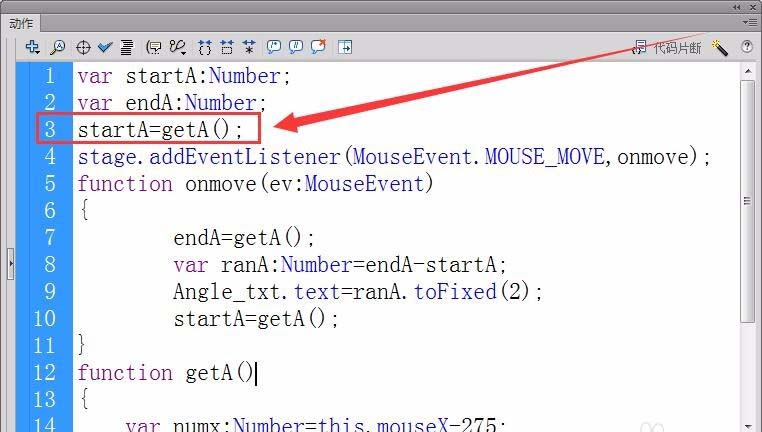Screen dimensions: 762x432
Task: Click 'startA=getA();' on line 3
Action: pyautogui.click(x=160, y=130)
